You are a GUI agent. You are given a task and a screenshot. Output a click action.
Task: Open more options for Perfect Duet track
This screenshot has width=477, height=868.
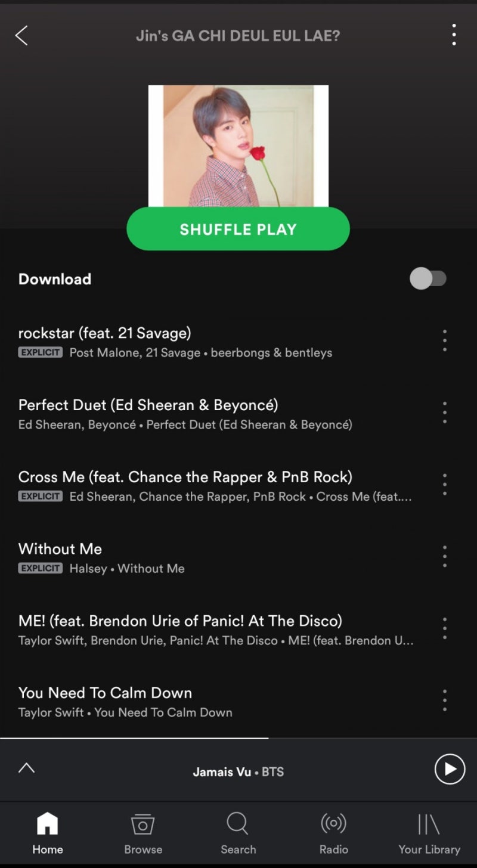444,413
